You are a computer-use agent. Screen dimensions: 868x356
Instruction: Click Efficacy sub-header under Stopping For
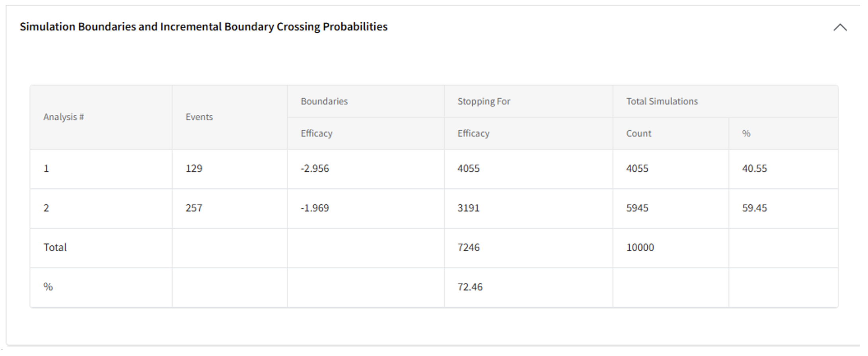473,133
